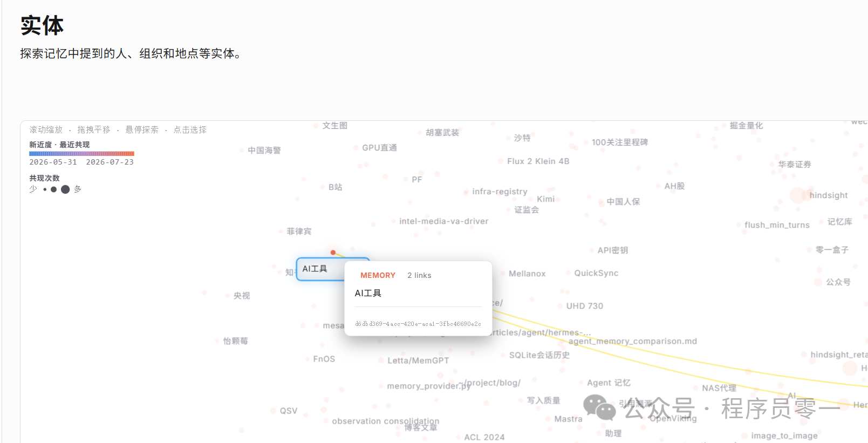Select the 证监会 entity label
This screenshot has width=868, height=443.
click(x=527, y=210)
